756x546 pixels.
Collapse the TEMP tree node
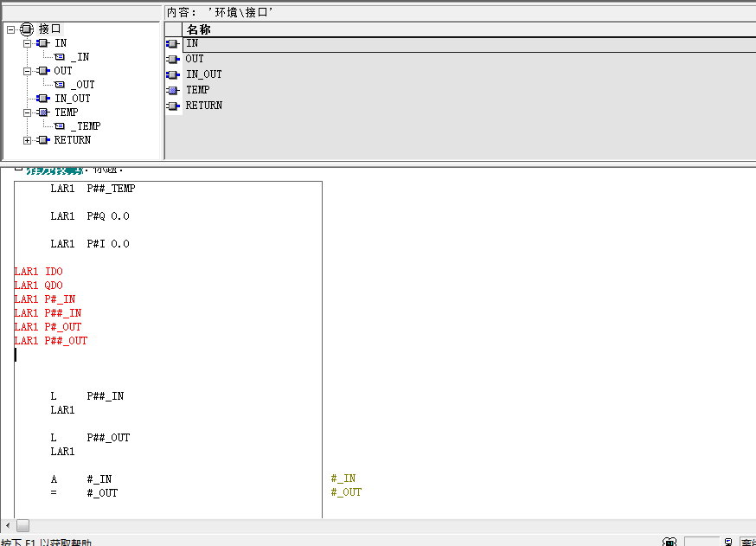27,112
